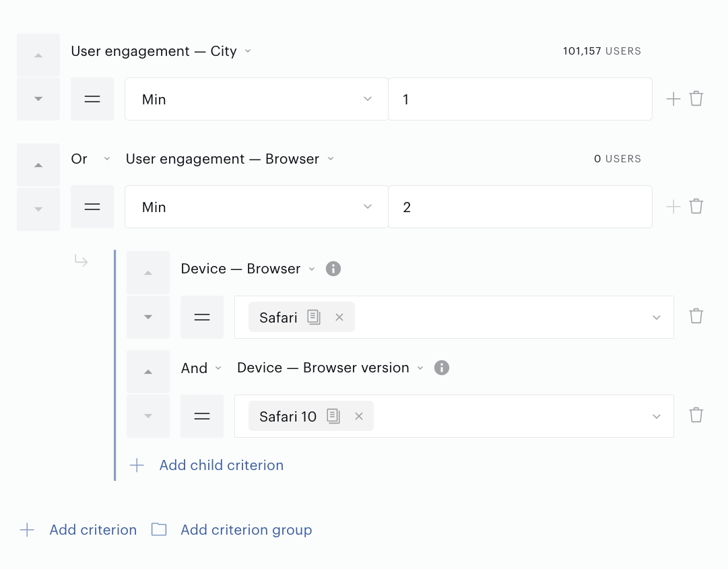Delete City criterion with trash icon
This screenshot has width=728, height=569.
[x=696, y=99]
